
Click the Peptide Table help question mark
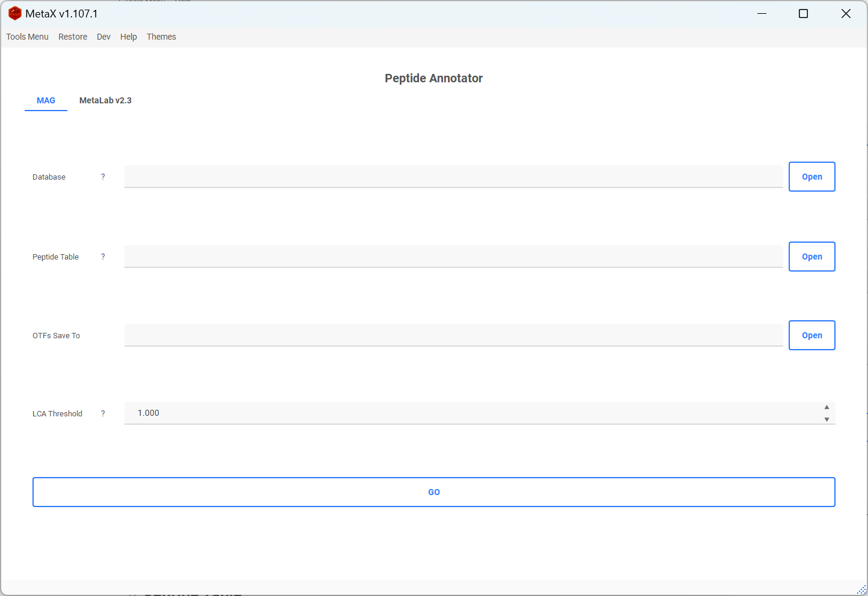click(x=103, y=257)
